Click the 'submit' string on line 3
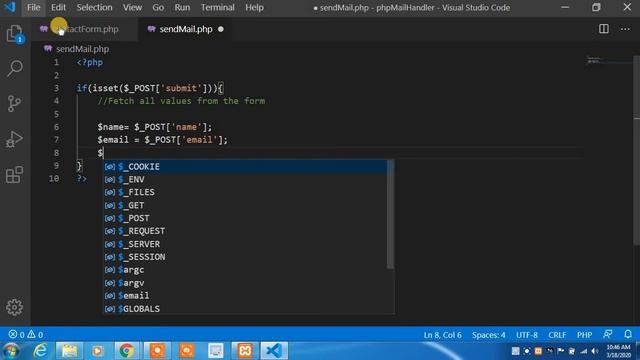Image resolution: width=640 pixels, height=360 pixels. point(181,88)
